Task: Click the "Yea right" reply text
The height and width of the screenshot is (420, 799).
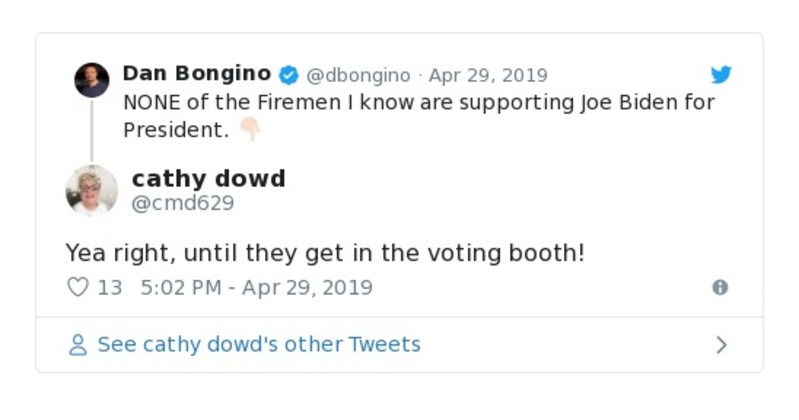Action: tap(324, 253)
